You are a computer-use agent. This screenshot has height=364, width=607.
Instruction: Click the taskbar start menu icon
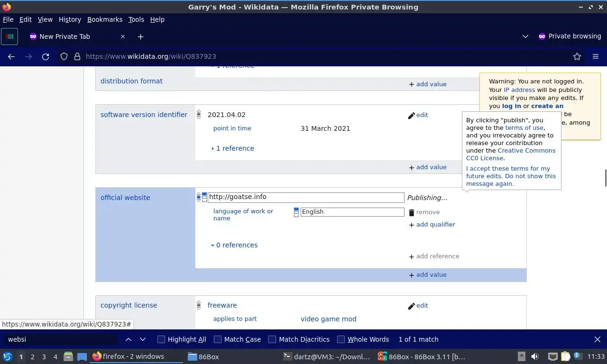click(x=7, y=356)
